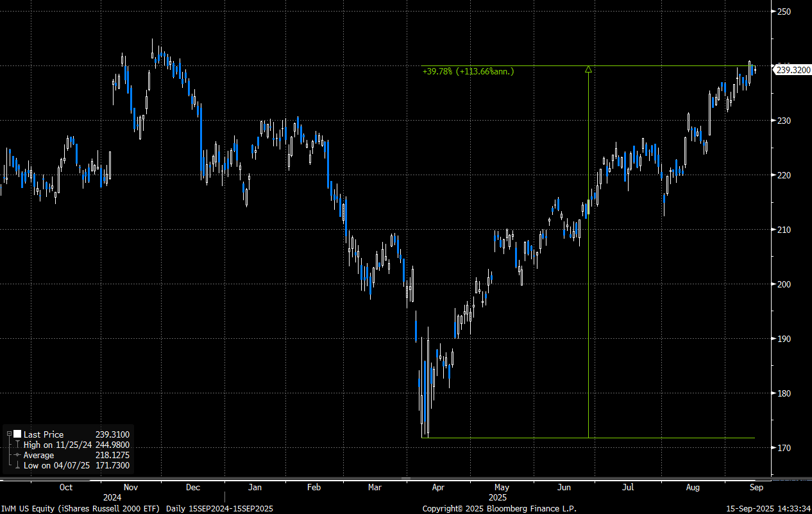The height and width of the screenshot is (514, 812).
Task: Click the +39.78% annotation label
Action: pos(468,72)
